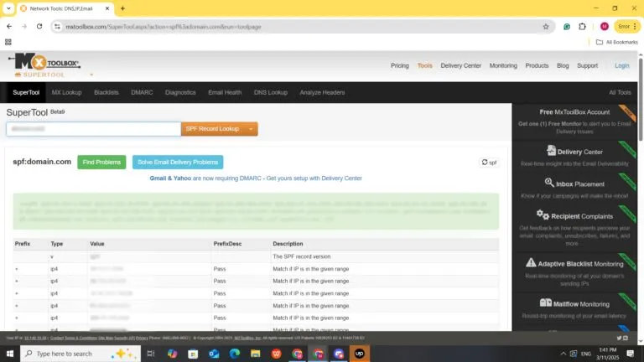Viewport: 644px width, 362px height.
Task: Open Mailflow Monitoring in sidebar
Action: click(574, 303)
